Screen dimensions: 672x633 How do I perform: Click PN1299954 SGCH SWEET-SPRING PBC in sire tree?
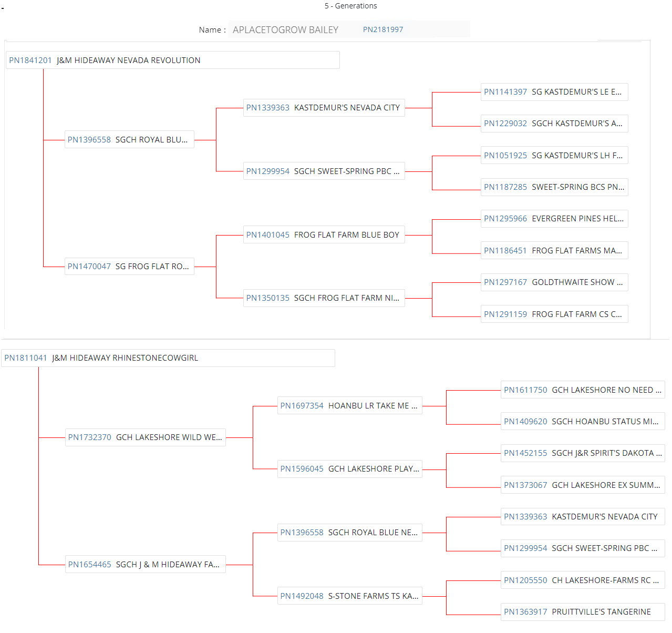click(x=323, y=171)
